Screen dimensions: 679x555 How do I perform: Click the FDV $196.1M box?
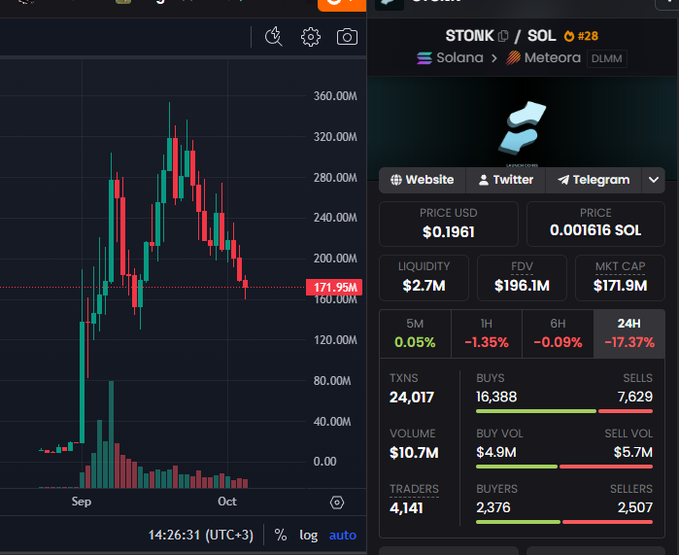(x=522, y=278)
